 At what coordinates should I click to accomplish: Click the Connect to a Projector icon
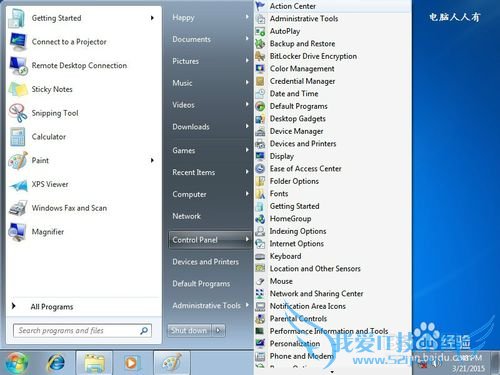pyautogui.click(x=18, y=42)
